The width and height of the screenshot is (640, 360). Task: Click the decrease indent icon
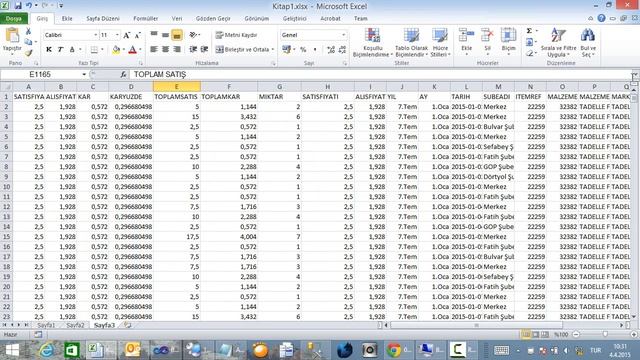click(x=193, y=49)
